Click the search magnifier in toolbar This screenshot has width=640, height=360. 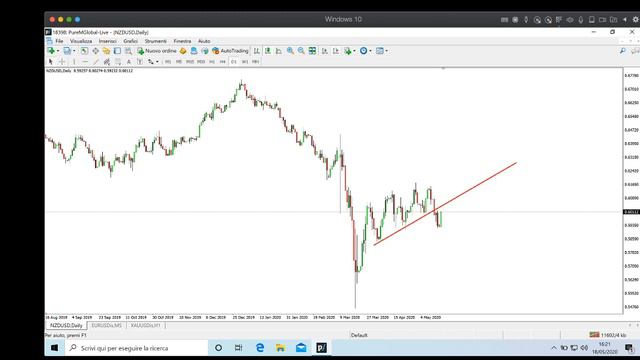[622, 51]
